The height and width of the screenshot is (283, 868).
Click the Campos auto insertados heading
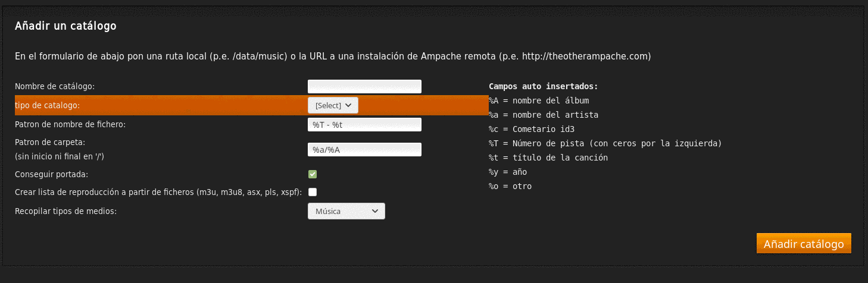click(544, 86)
